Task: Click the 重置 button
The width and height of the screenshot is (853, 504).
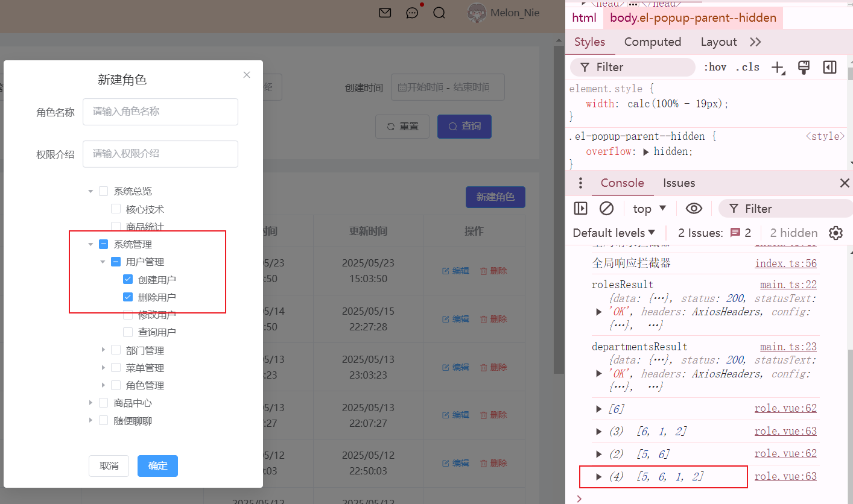Action: click(x=402, y=127)
